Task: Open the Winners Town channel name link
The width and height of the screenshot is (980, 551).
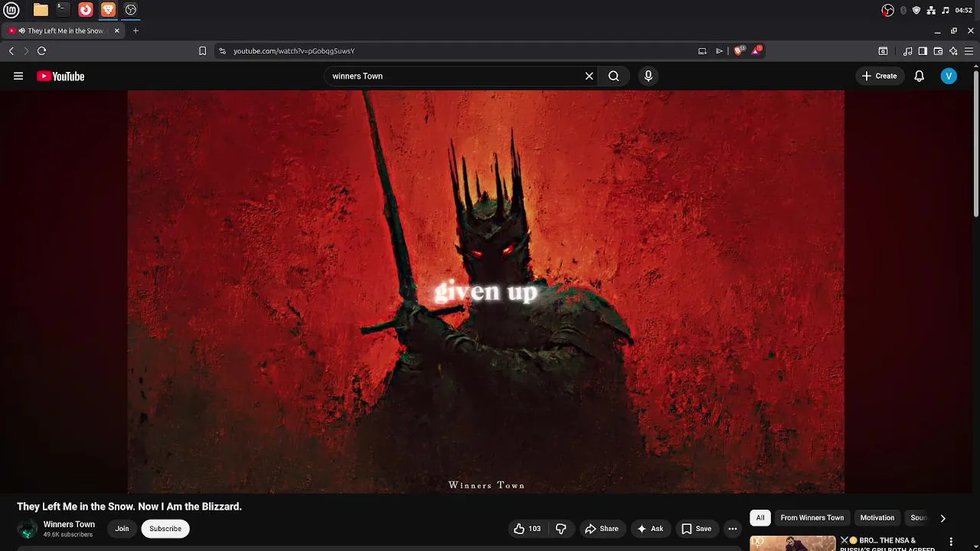Action: [x=69, y=524]
